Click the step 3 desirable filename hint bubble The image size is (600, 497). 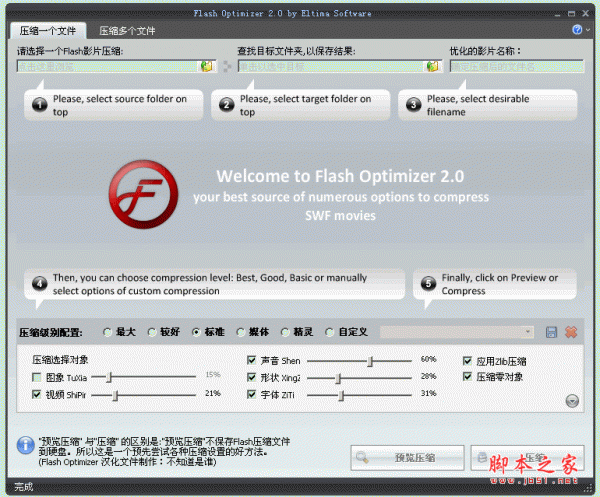click(x=488, y=105)
